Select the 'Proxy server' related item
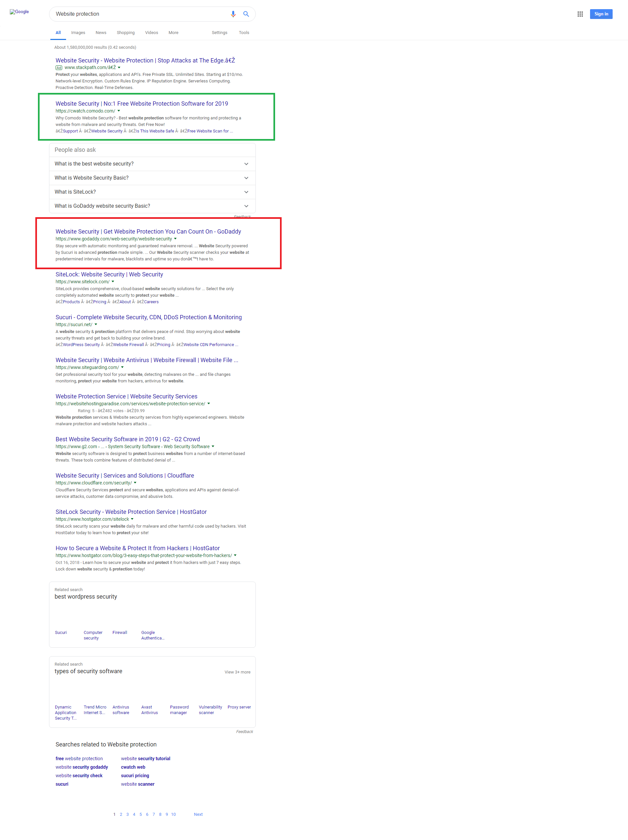This screenshot has height=840, width=628. 239,708
